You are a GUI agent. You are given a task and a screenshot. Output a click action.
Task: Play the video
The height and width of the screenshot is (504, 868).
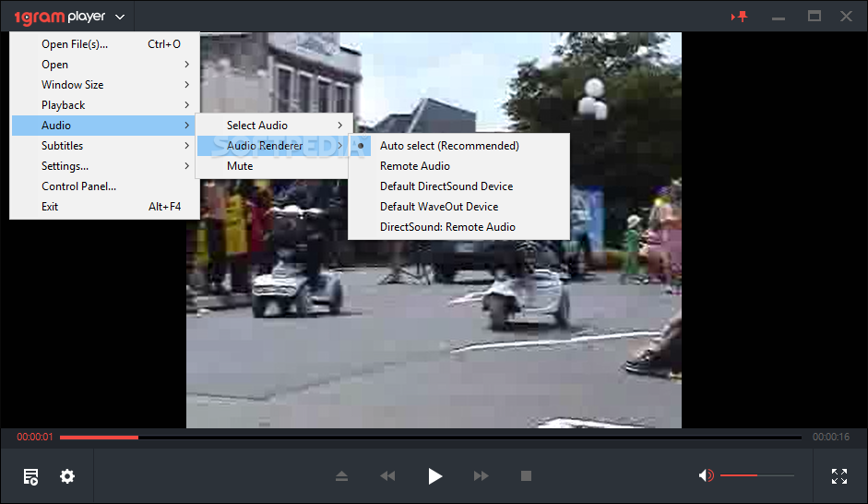point(435,475)
